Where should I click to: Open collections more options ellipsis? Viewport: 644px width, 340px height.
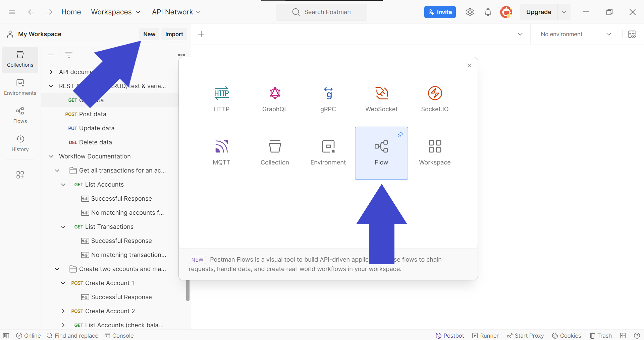[181, 55]
